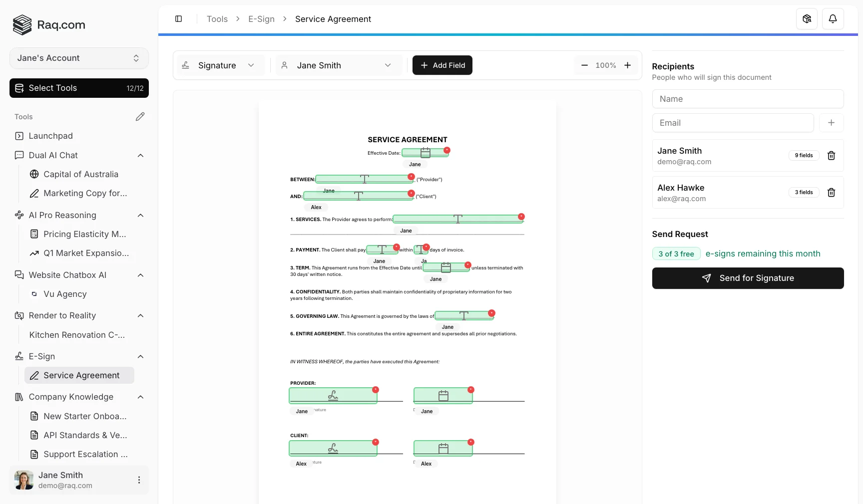Viewport: 863px width, 504px height.
Task: Open the Signature field type dropdown
Action: coord(219,65)
